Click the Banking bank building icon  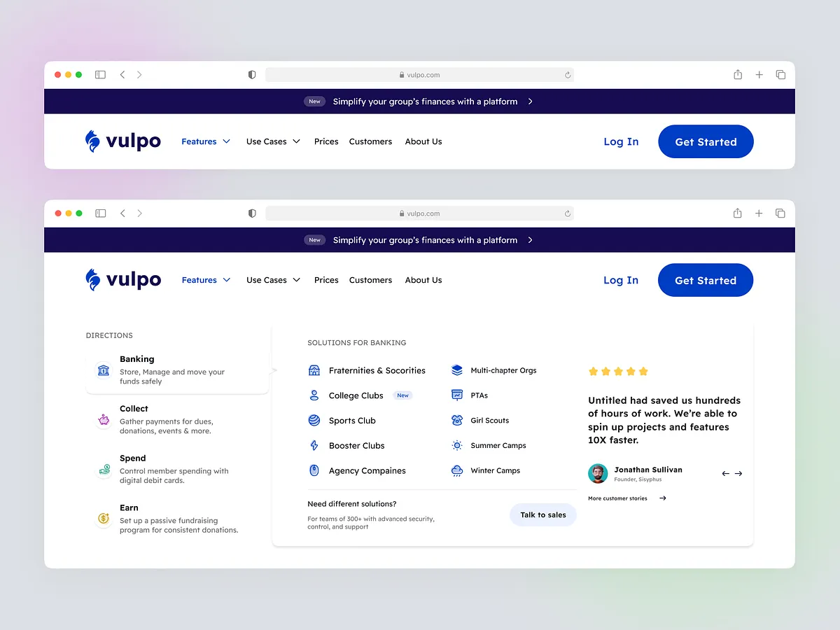click(104, 370)
